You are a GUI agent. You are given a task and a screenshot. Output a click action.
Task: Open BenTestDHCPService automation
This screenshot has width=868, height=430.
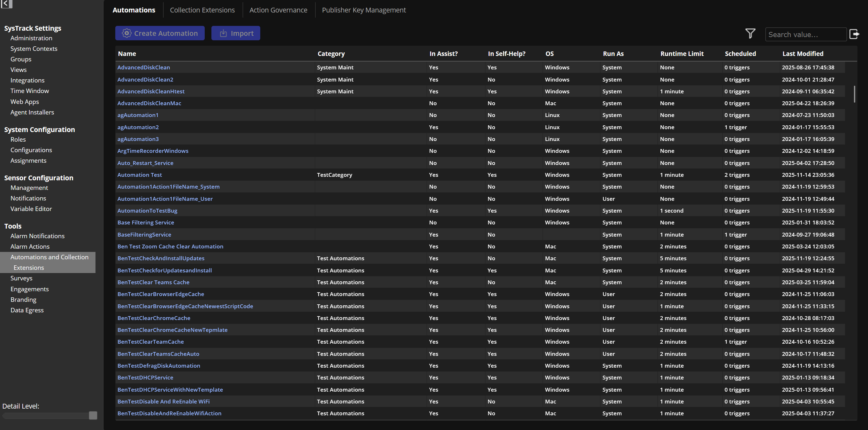pyautogui.click(x=145, y=377)
